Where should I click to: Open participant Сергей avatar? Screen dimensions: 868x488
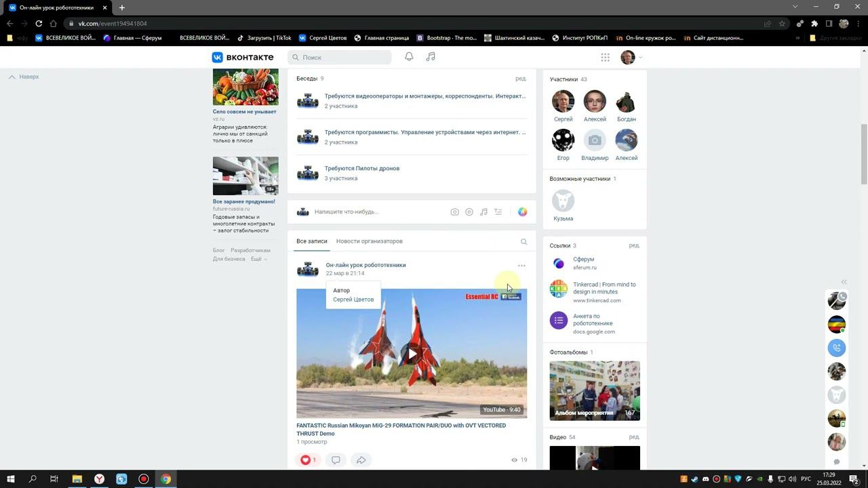tap(563, 101)
